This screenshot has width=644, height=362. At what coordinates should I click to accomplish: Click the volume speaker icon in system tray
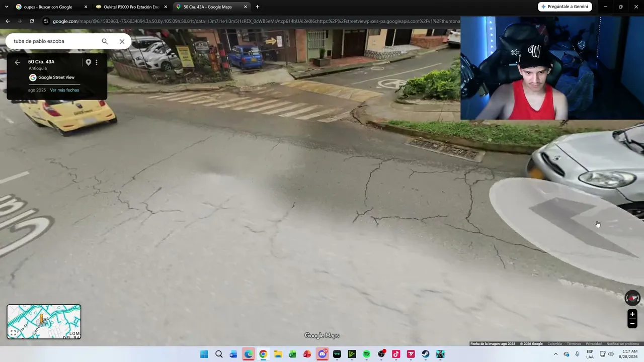point(611,354)
